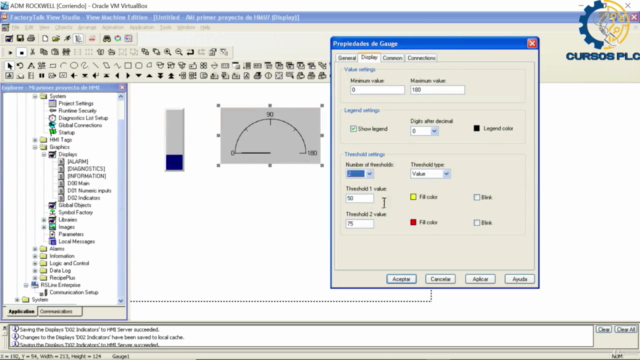Pick Threshold 2 red Fill color
The image size is (640, 360).
413,222
